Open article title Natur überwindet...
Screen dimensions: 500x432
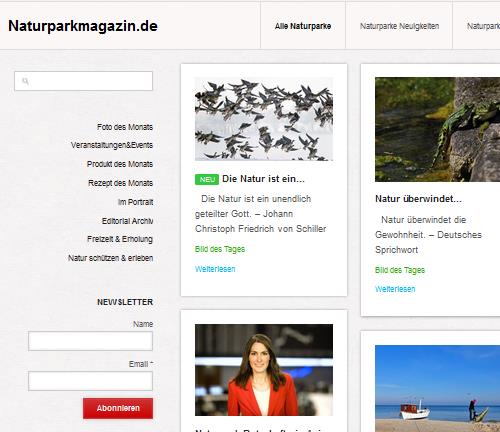coord(418,199)
